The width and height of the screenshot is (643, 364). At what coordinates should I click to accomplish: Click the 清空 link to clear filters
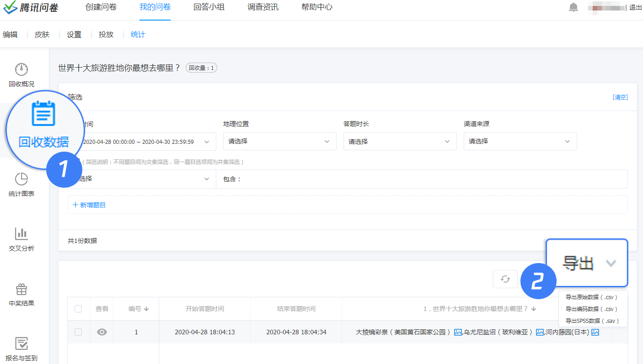[620, 97]
